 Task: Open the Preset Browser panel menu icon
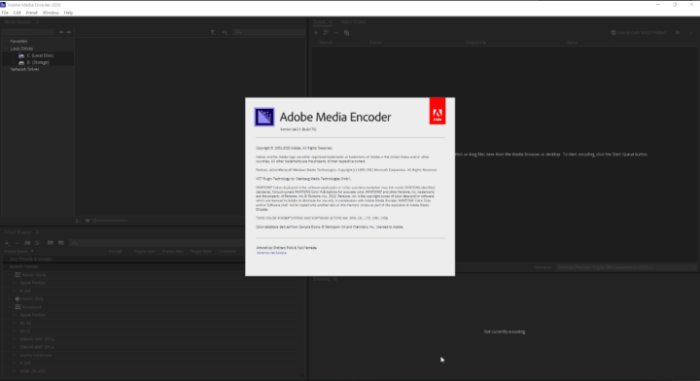click(38, 232)
